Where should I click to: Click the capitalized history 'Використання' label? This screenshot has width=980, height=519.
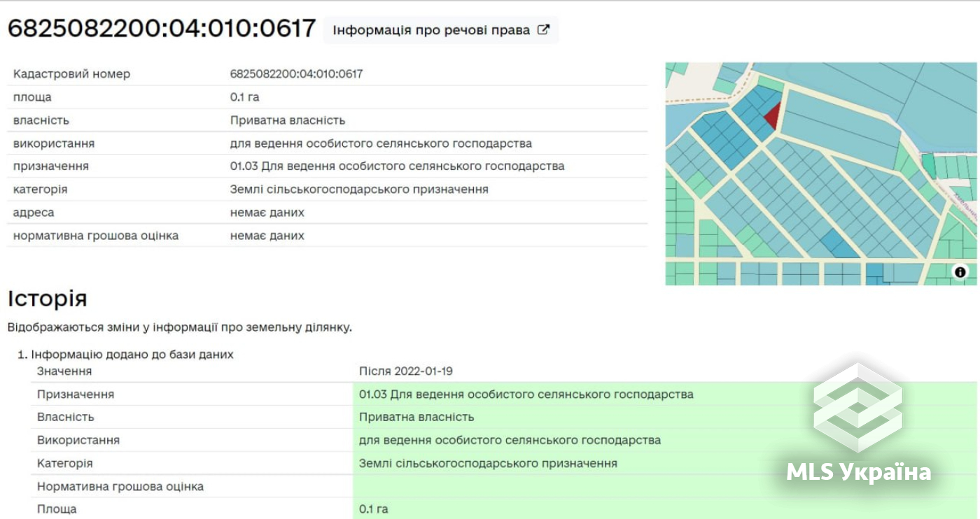point(78,440)
